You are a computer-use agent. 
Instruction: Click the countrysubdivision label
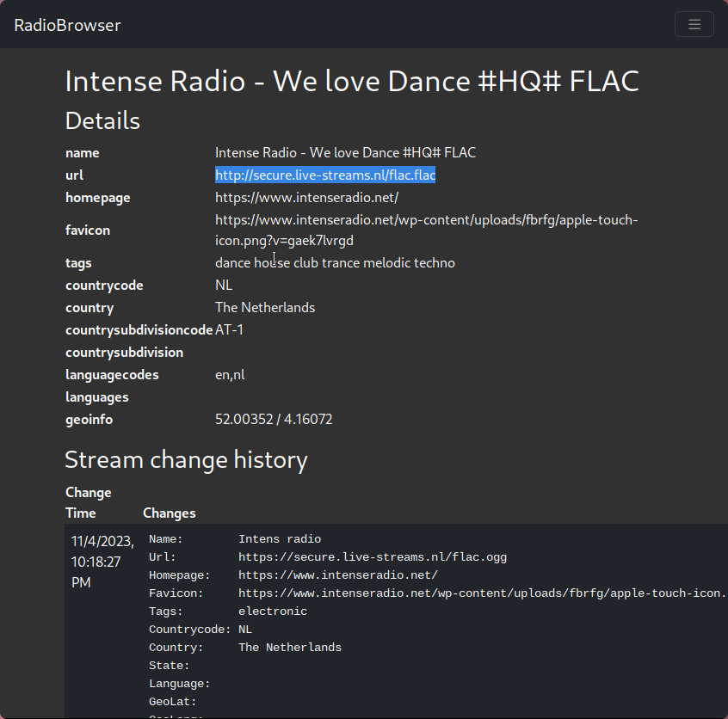(x=125, y=353)
